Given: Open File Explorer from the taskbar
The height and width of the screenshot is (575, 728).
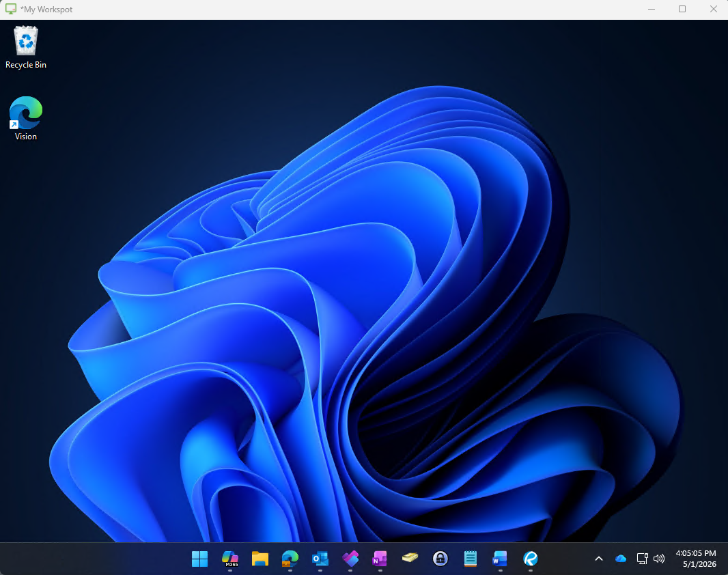Looking at the screenshot, I should coord(260,559).
